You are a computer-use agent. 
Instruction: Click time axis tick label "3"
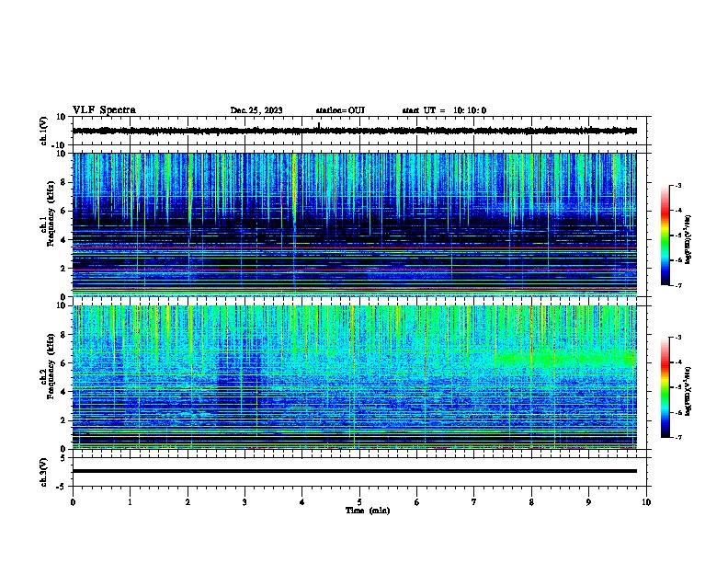click(245, 502)
